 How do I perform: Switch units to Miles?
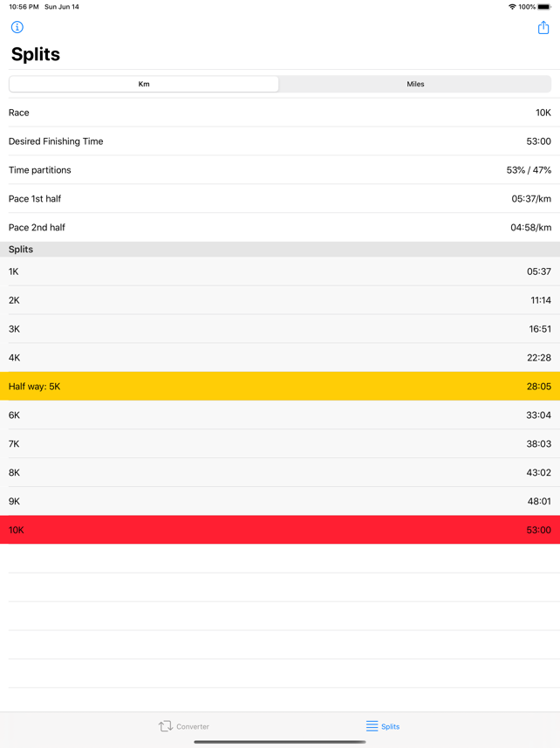tap(415, 84)
